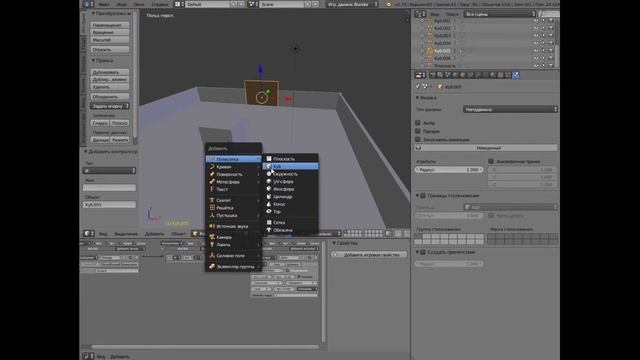
Task: Open the properties editor type selector
Action: tap(420, 75)
